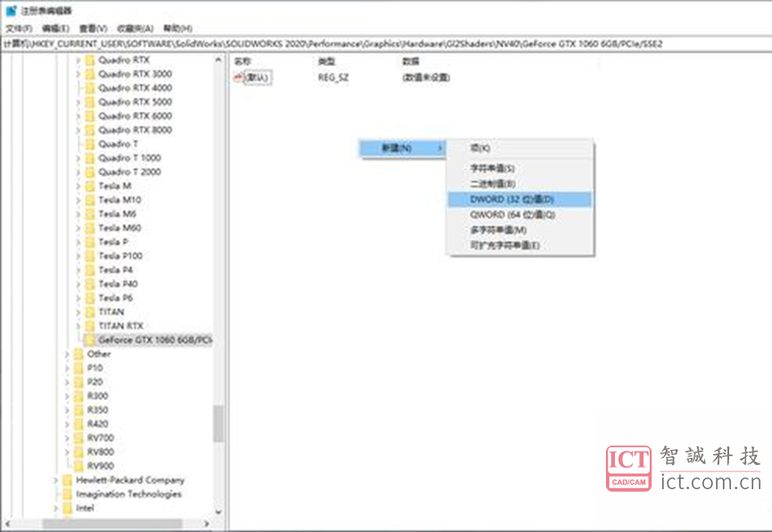This screenshot has height=532, width=772.
Task: Expand the Hewlett-Packard Company key
Action: coord(55,480)
